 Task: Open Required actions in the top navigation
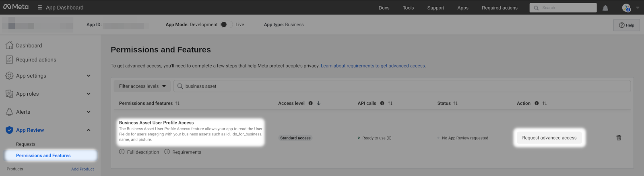(500, 8)
